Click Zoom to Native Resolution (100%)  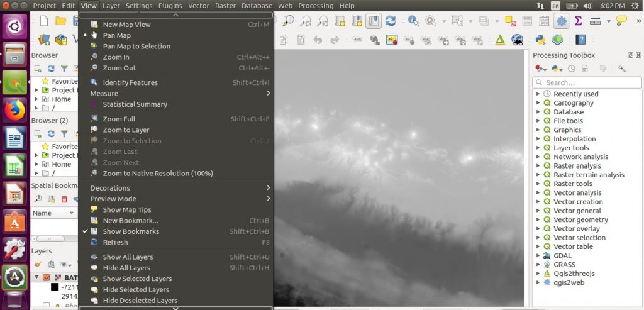click(176, 174)
